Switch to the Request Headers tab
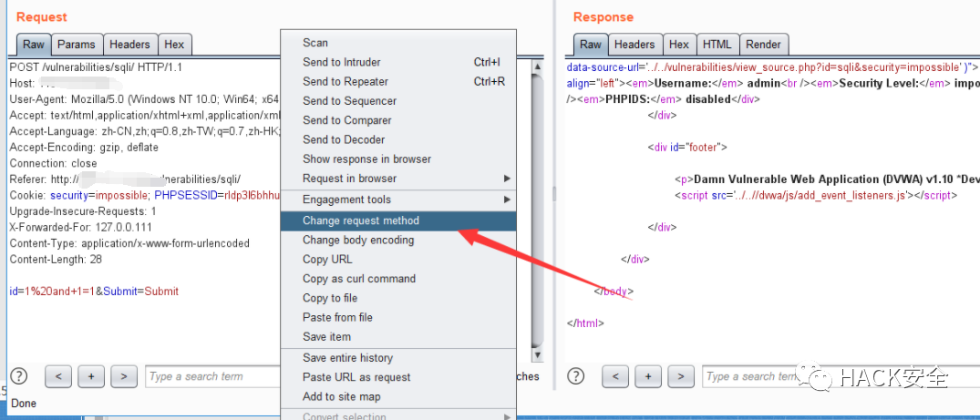 130,45
